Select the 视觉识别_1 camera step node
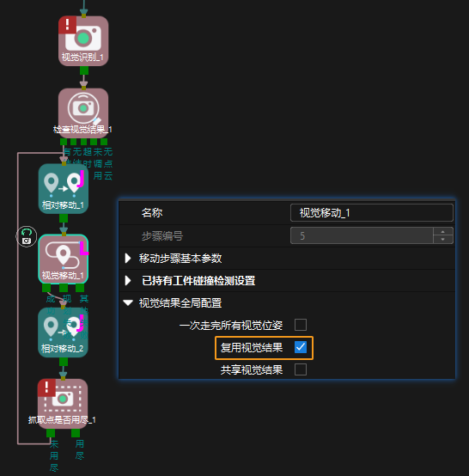Screen dimensions: 469x476 coord(83,41)
